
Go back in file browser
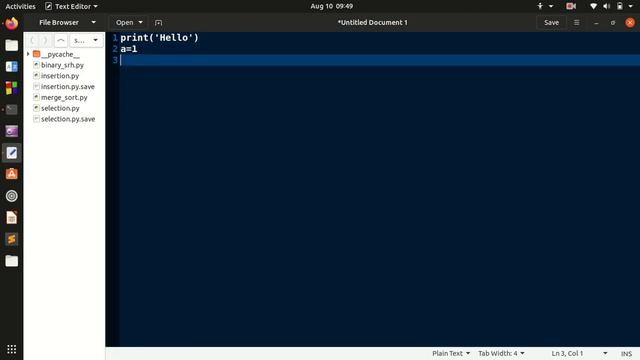coord(33,40)
